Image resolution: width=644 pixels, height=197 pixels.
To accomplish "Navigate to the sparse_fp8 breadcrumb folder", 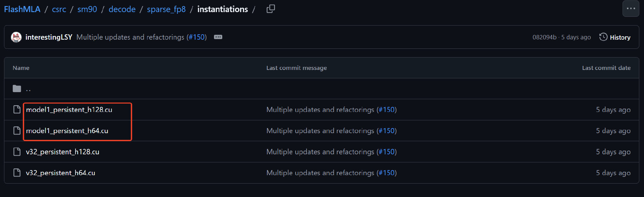I will [166, 9].
